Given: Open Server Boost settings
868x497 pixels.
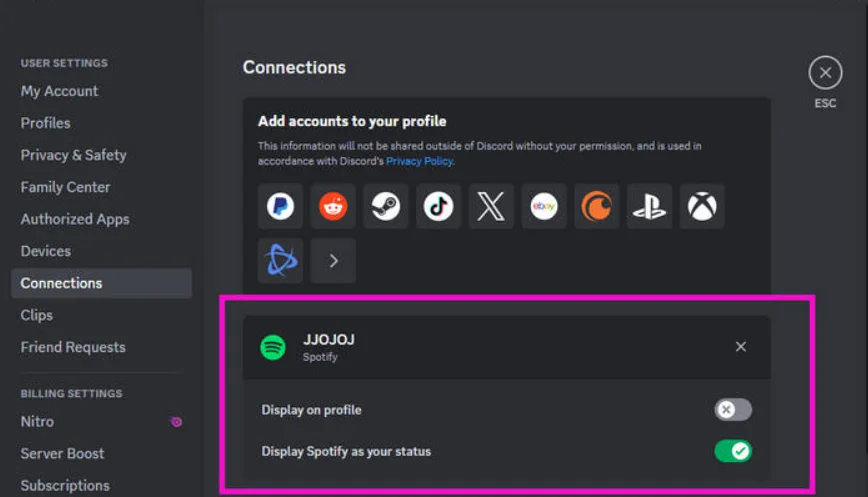Looking at the screenshot, I should 62,454.
